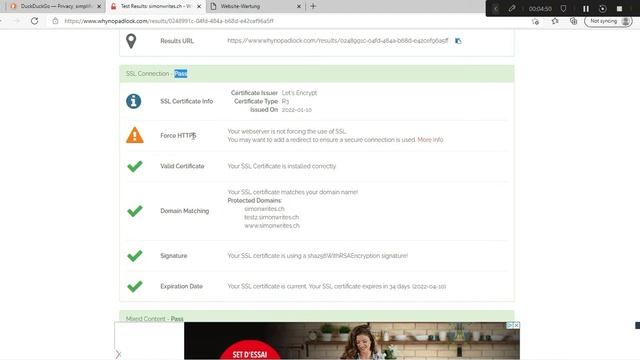Click the Force HTTPS warning triangle icon
The image size is (640, 360).
point(135,135)
